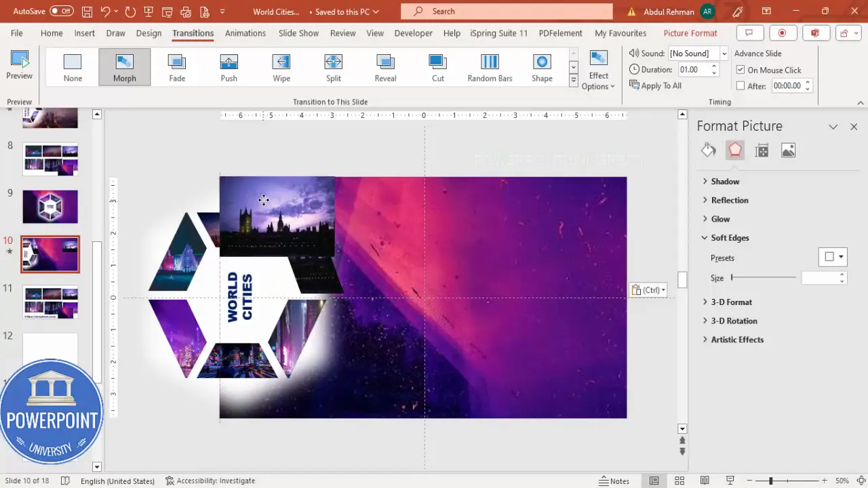Image resolution: width=868 pixels, height=488 pixels.
Task: Open Format Picture pane options chevron
Action: coord(833,127)
